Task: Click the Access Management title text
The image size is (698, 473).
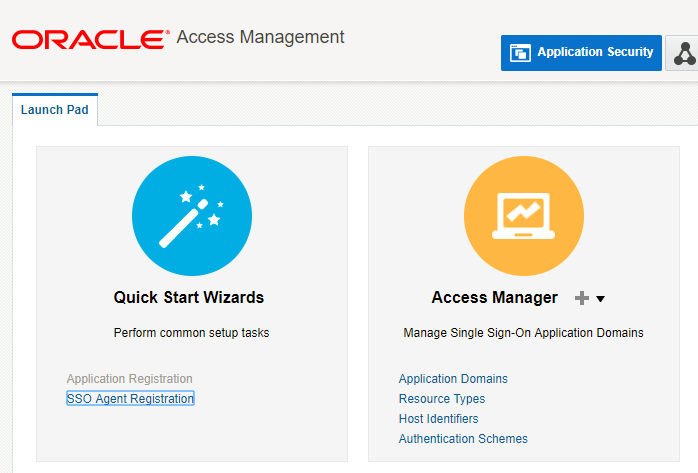Action: [x=260, y=37]
